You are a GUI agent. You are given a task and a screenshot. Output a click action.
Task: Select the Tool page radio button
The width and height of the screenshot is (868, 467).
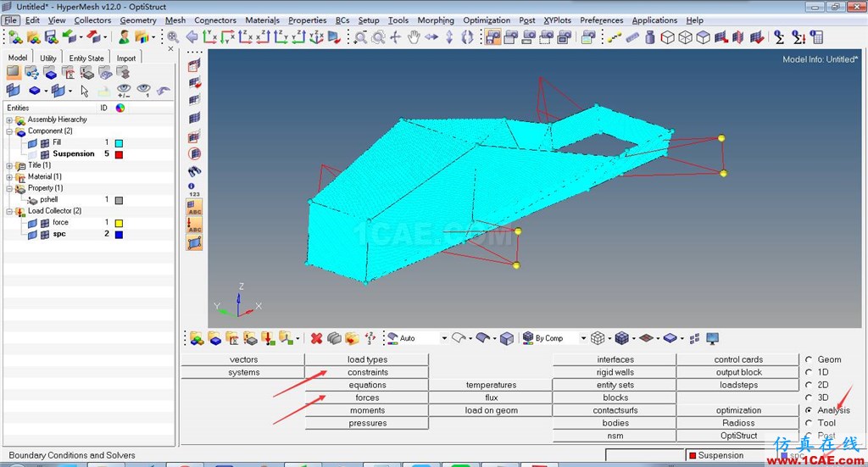tap(809, 423)
